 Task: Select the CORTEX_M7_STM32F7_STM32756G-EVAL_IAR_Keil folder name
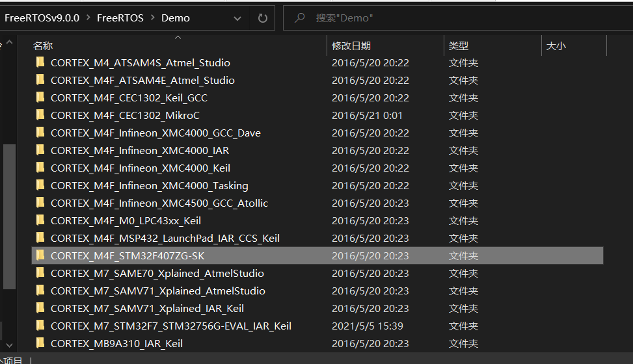point(170,326)
